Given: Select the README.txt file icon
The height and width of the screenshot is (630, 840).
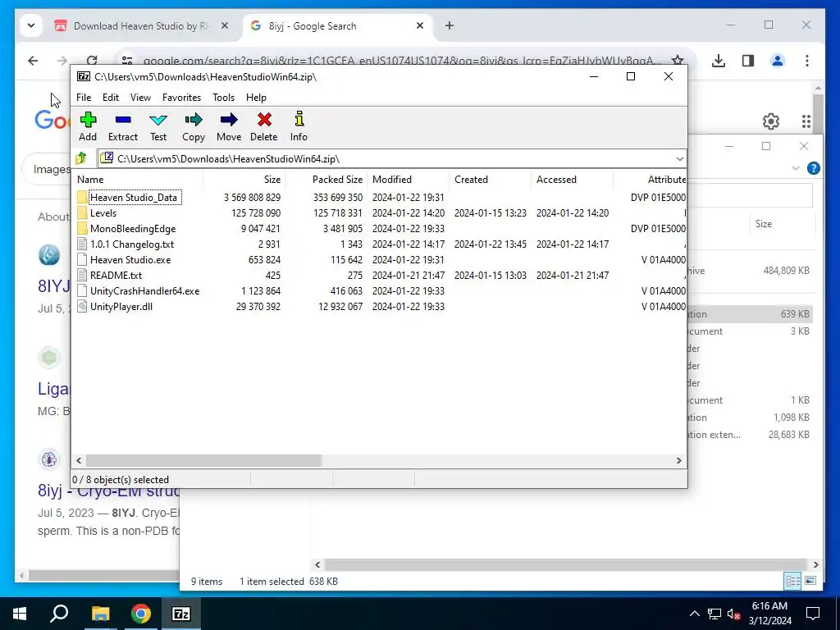Looking at the screenshot, I should point(82,275).
